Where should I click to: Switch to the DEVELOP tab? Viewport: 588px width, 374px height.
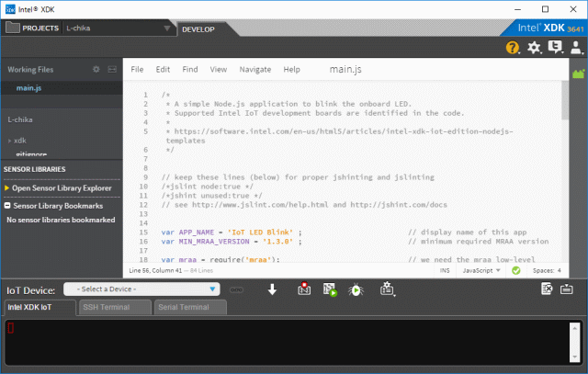[x=198, y=29]
